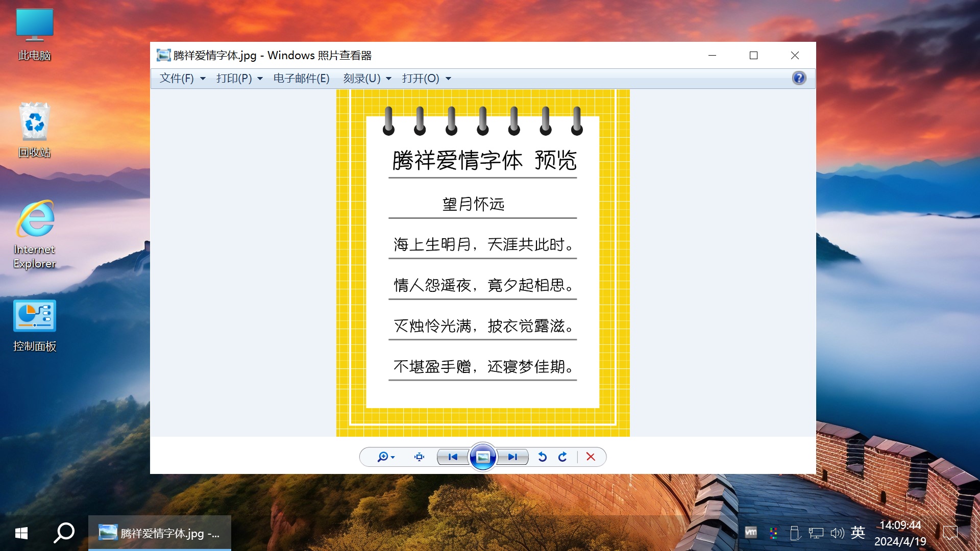
Task: Rotate the image counterclockwise
Action: 543,457
